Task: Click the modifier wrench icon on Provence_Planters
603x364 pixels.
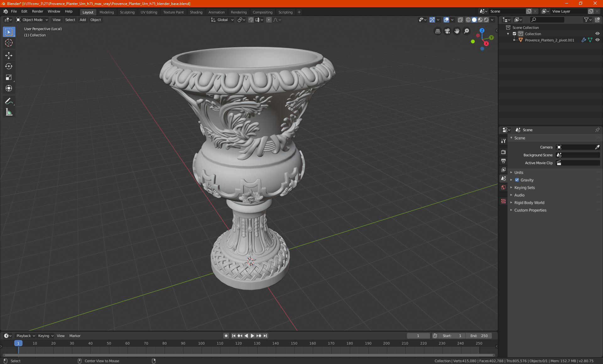Action: pos(584,40)
